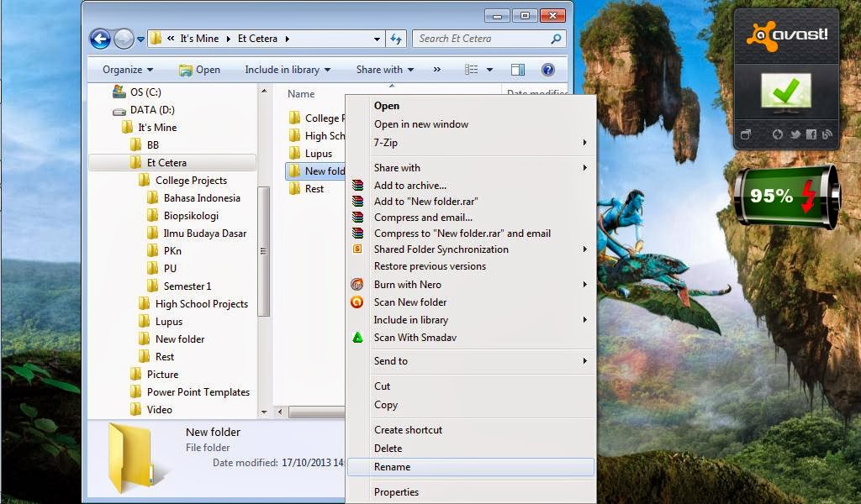Image resolution: width=861 pixels, height=504 pixels.
Task: Click the refresh button beside address bar
Action: point(396,39)
